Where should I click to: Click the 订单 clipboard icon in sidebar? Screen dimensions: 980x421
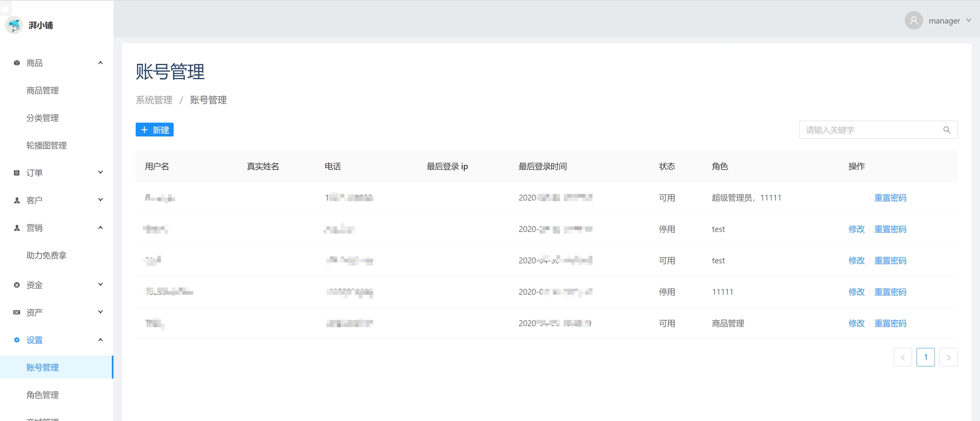click(17, 173)
